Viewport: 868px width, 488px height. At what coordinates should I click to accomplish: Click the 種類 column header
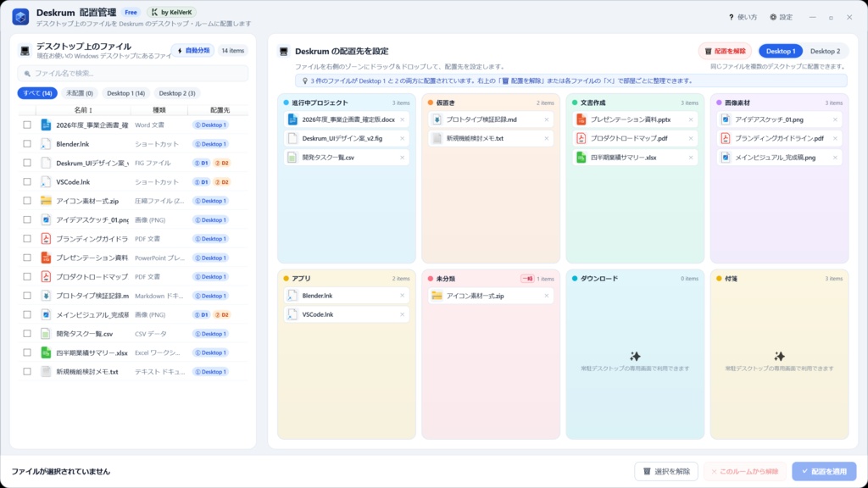pos(159,110)
